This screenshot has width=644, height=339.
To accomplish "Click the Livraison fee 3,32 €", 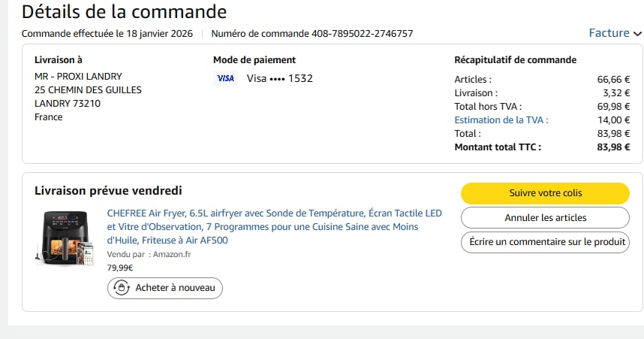I will pos(615,93).
